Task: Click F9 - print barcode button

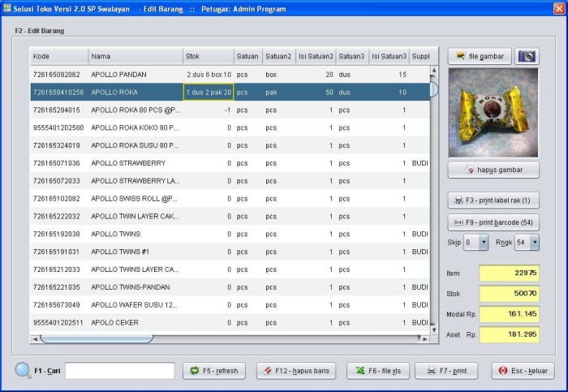Action: [x=493, y=222]
